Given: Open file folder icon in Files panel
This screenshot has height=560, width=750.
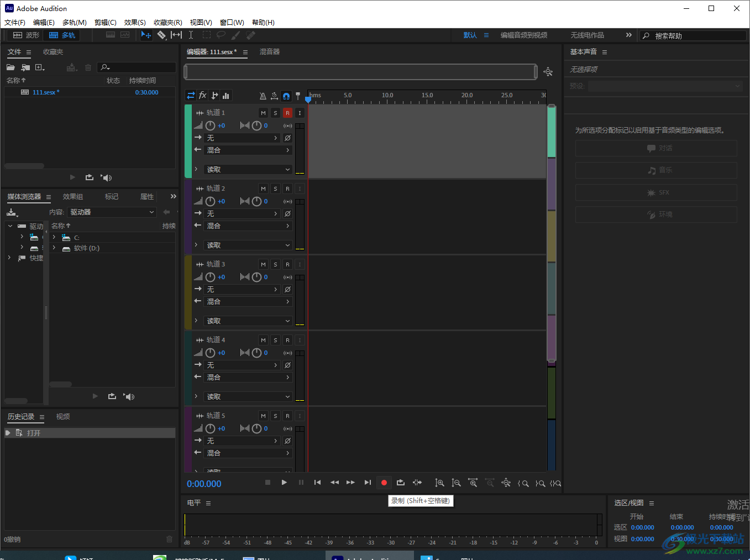Looking at the screenshot, I should point(11,67).
